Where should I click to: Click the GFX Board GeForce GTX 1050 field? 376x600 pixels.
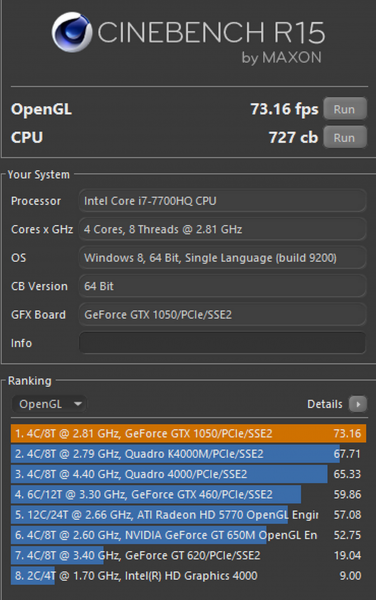point(222,315)
